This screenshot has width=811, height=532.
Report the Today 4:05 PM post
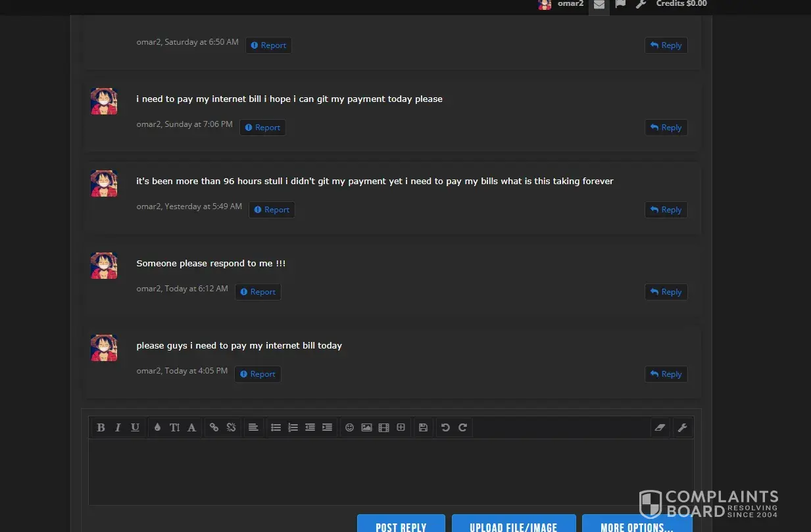(258, 374)
